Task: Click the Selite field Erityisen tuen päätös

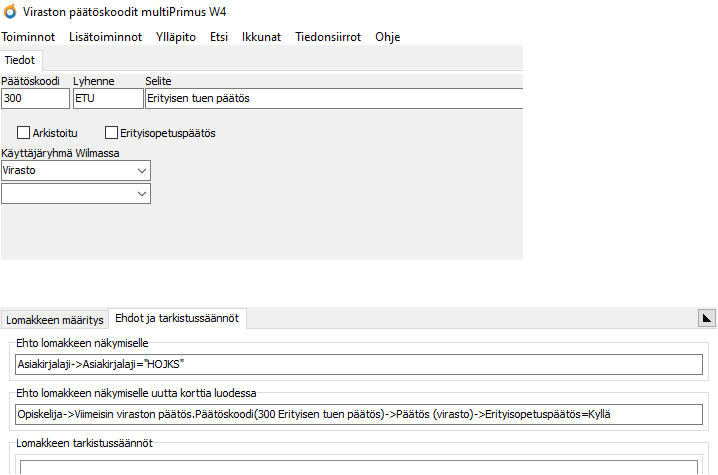Action: click(x=333, y=98)
